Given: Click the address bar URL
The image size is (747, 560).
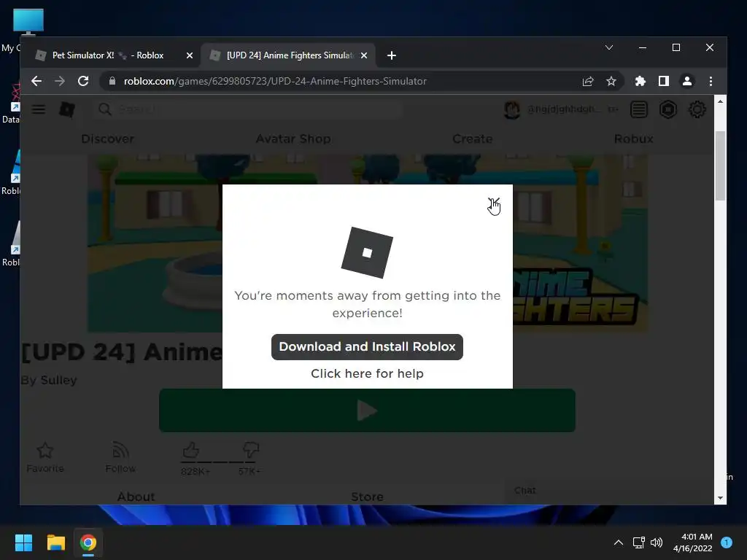Looking at the screenshot, I should coord(275,81).
